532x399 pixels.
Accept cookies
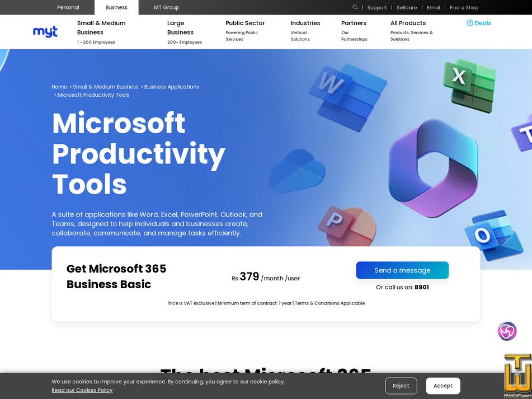[442, 386]
